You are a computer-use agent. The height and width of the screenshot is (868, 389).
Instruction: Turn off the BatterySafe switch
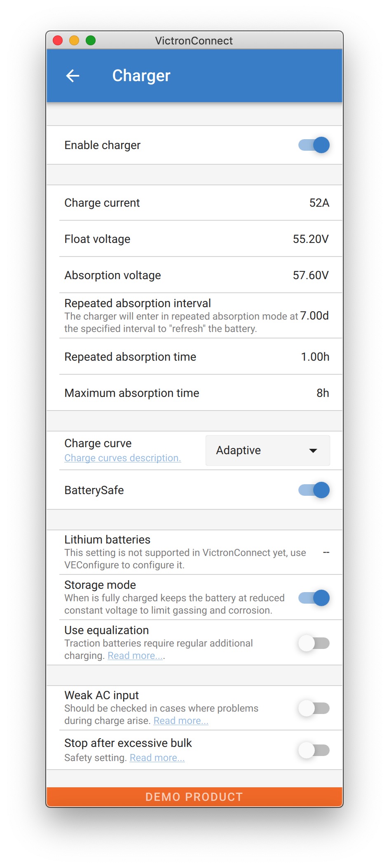(x=314, y=490)
